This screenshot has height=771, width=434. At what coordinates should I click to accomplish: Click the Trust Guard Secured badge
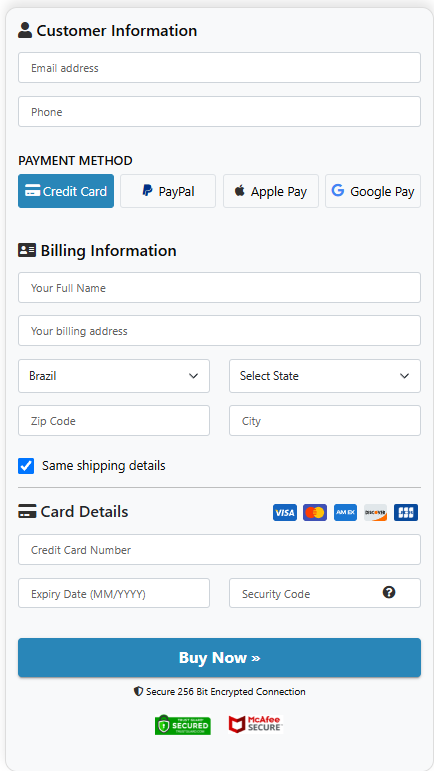coord(183,725)
